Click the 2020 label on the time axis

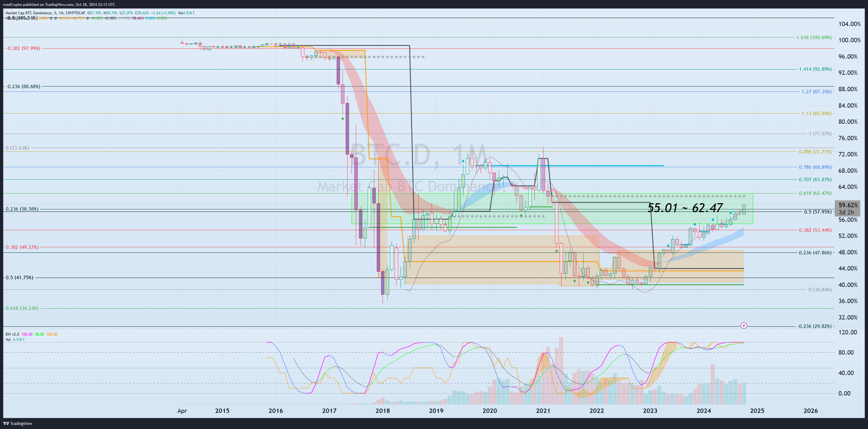point(490,410)
